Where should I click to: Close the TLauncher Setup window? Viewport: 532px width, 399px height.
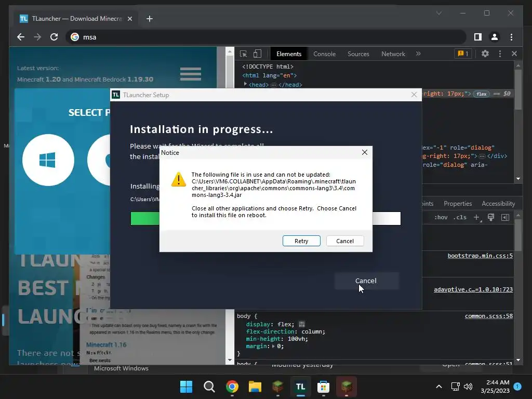tap(414, 95)
